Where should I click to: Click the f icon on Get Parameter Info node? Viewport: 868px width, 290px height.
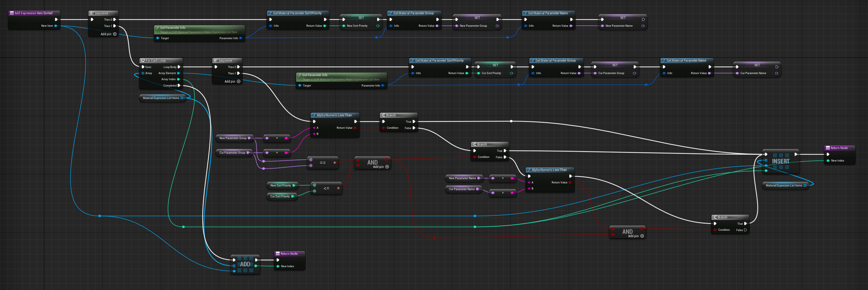click(158, 28)
